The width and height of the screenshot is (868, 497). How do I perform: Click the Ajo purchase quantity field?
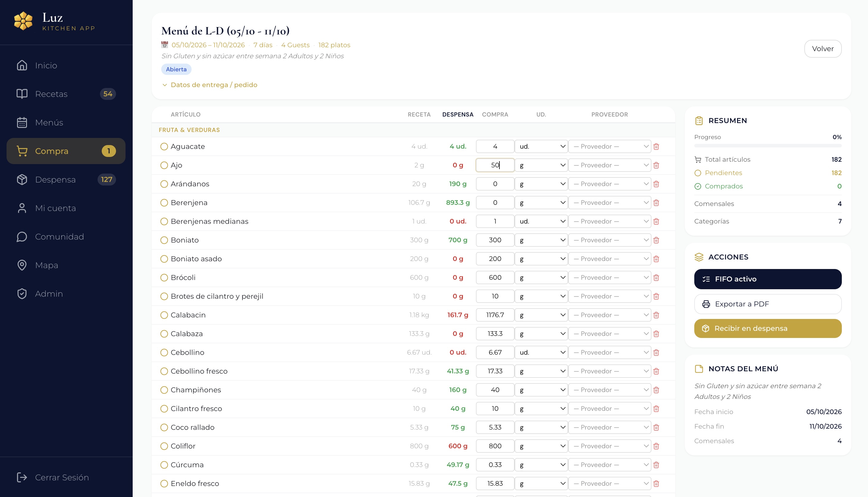tap(495, 165)
